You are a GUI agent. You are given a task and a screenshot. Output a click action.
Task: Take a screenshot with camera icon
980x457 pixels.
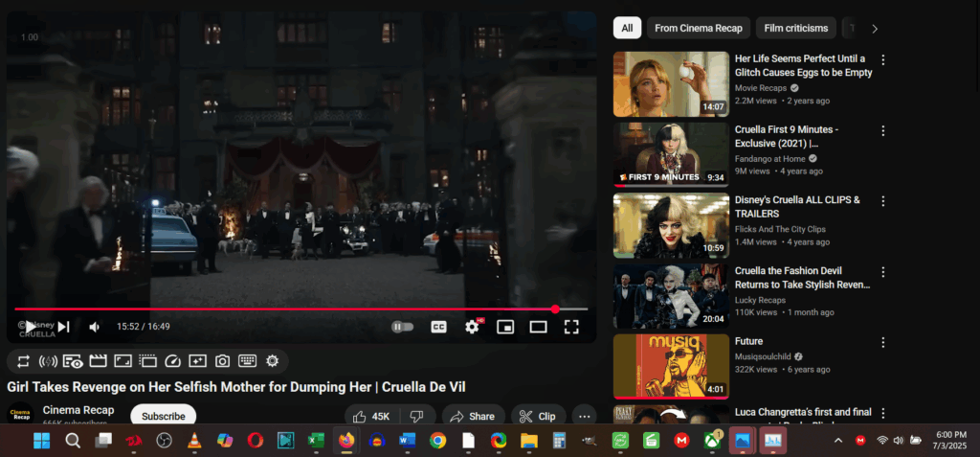(x=222, y=361)
